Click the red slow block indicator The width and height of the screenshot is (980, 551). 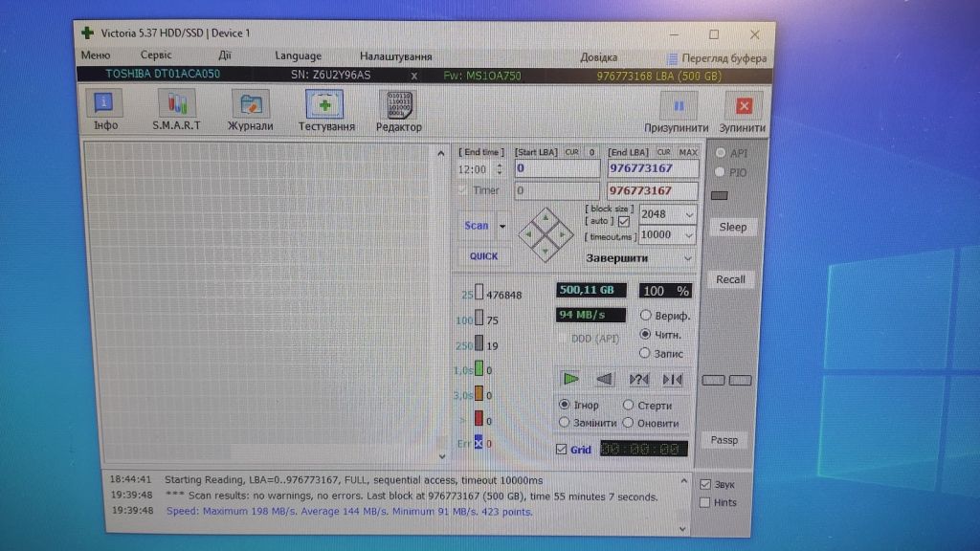(x=479, y=419)
